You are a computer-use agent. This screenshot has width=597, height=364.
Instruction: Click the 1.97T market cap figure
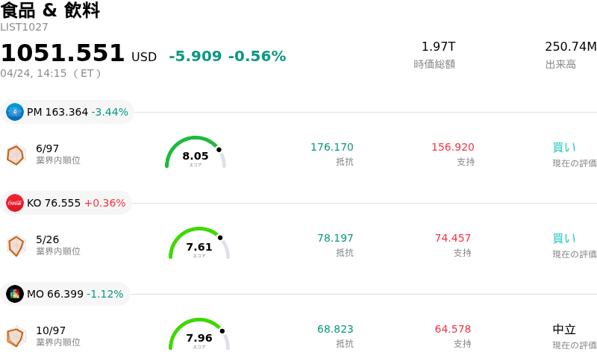[438, 47]
